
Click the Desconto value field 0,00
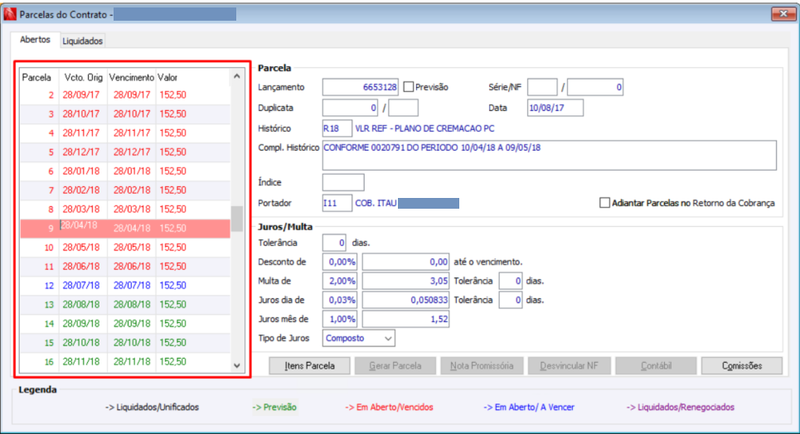(x=406, y=262)
